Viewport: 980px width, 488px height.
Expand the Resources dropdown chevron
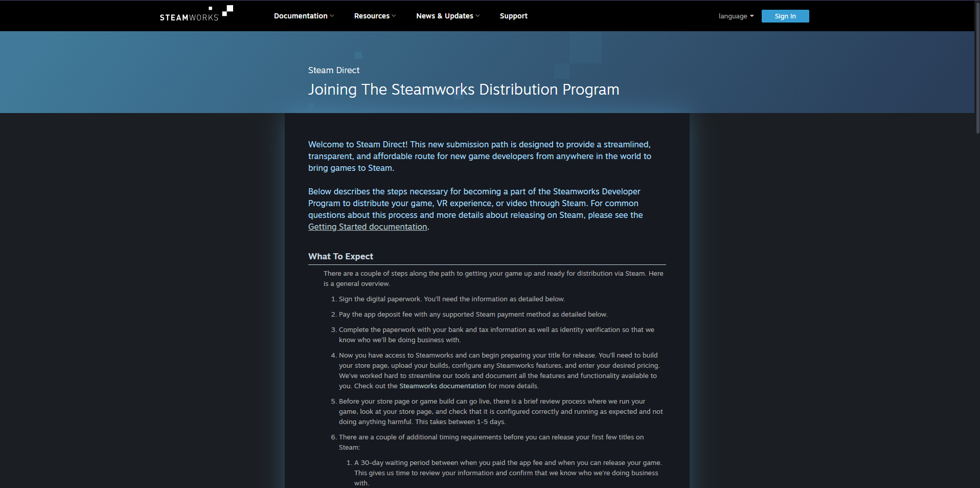(x=393, y=16)
